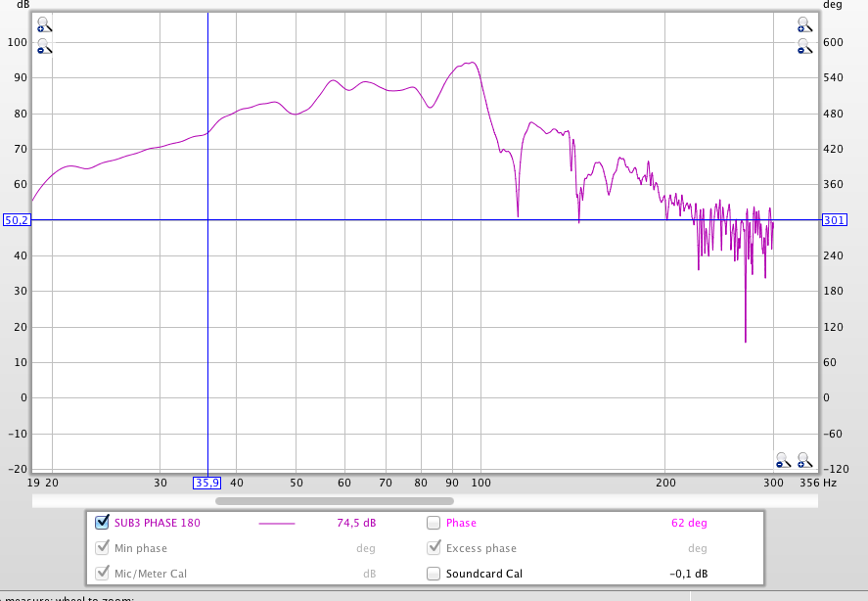
Task: Click the Mic/Meter Cal label
Action: [x=151, y=574]
